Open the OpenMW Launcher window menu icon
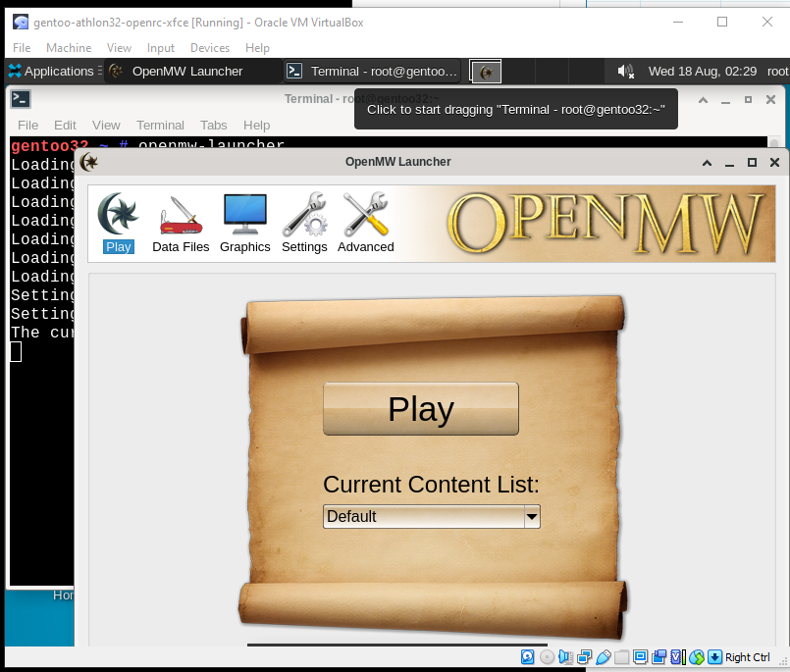 pos(88,162)
